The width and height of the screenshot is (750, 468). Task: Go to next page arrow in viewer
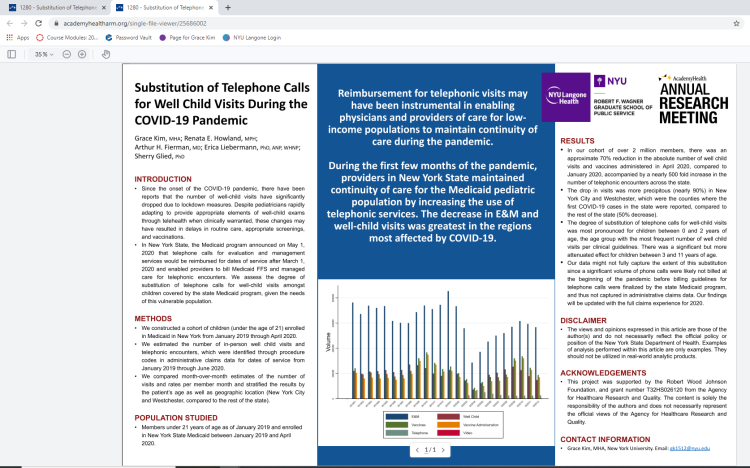coord(444,450)
